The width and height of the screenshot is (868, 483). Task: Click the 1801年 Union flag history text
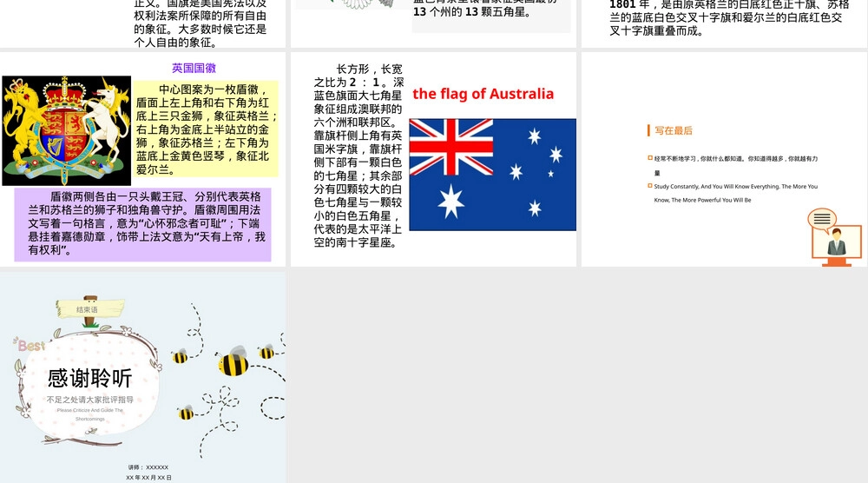[x=728, y=18]
